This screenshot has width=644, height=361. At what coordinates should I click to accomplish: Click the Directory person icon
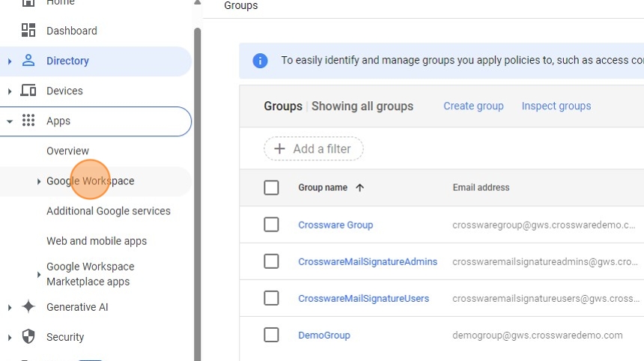click(x=28, y=61)
